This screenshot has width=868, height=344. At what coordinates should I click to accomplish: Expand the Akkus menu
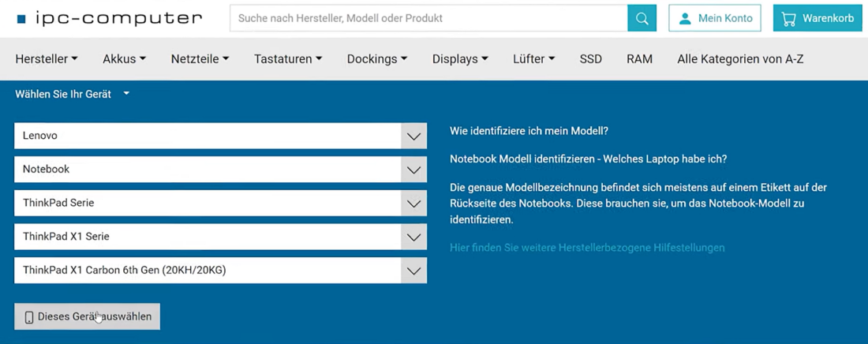(x=125, y=58)
